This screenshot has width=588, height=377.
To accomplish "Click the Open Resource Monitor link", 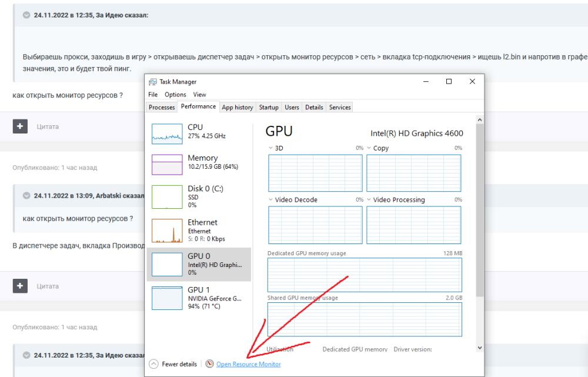I will point(248,364).
